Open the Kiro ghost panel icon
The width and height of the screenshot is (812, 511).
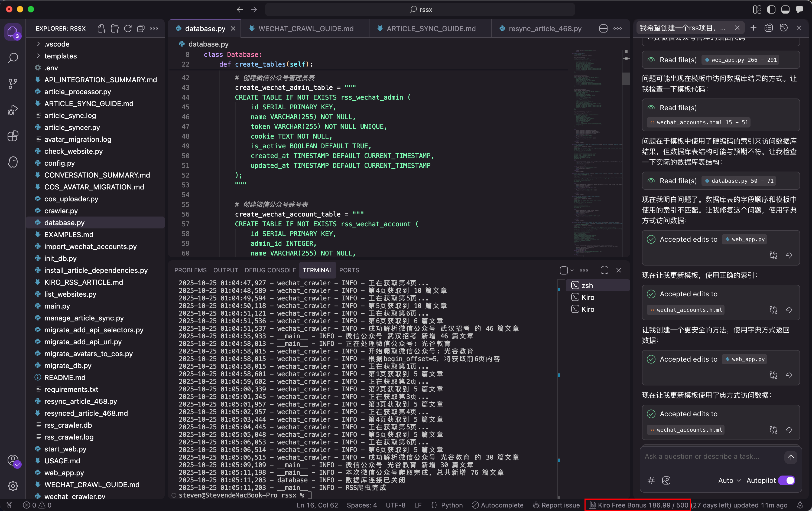click(13, 162)
